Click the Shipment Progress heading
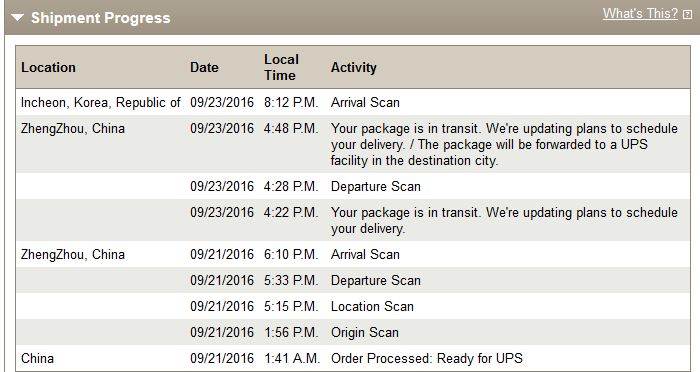 click(x=100, y=18)
